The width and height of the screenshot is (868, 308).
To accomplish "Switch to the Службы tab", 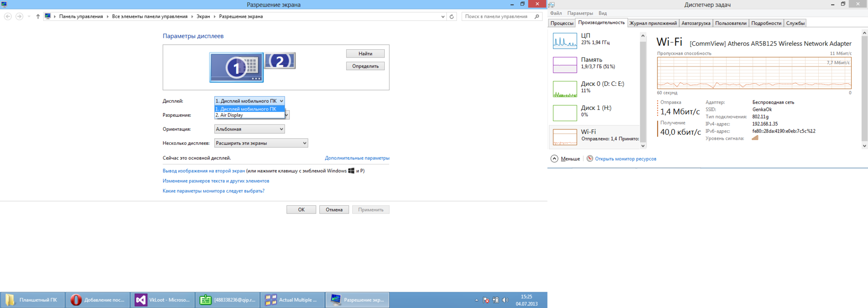I will (x=795, y=23).
